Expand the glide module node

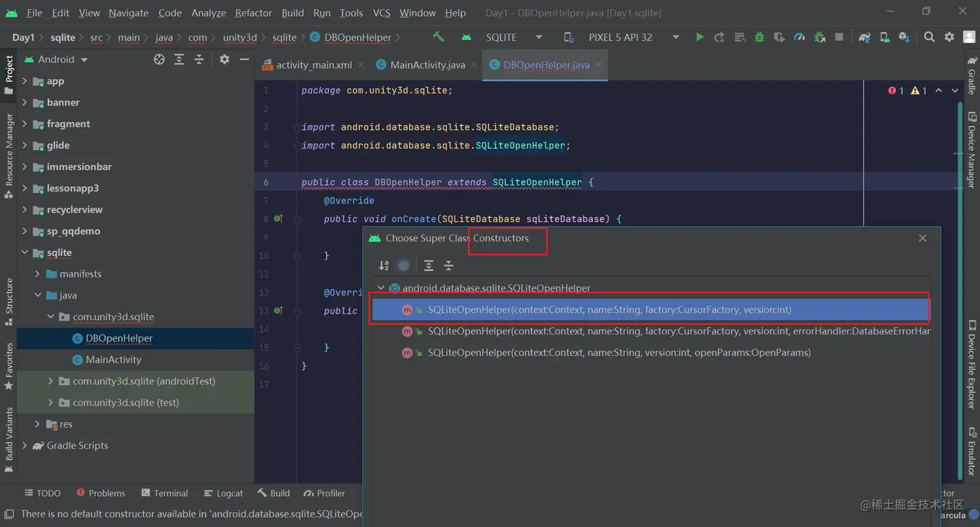25,145
